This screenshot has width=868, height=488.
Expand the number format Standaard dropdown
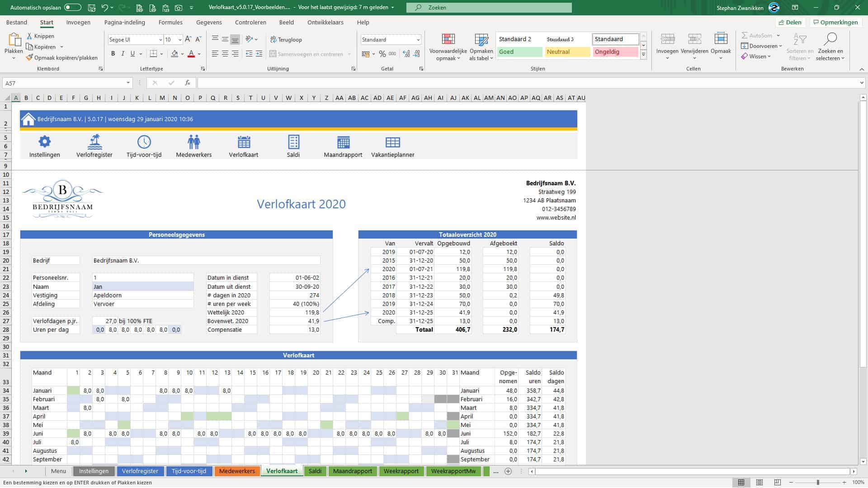[x=418, y=40]
